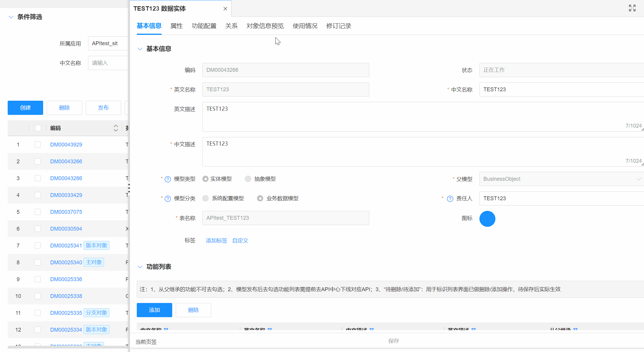Open filter on 从父继承 column header

pyautogui.click(x=575, y=330)
